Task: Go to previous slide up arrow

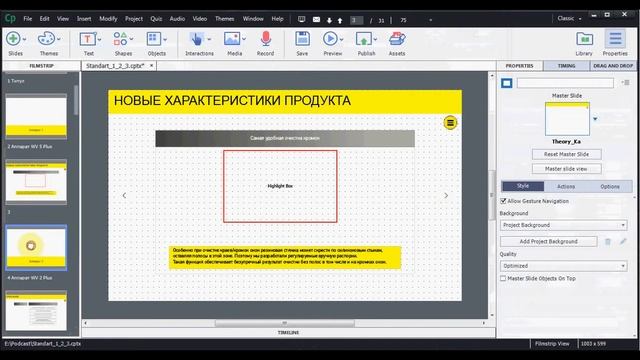Action: pyautogui.click(x=340, y=20)
